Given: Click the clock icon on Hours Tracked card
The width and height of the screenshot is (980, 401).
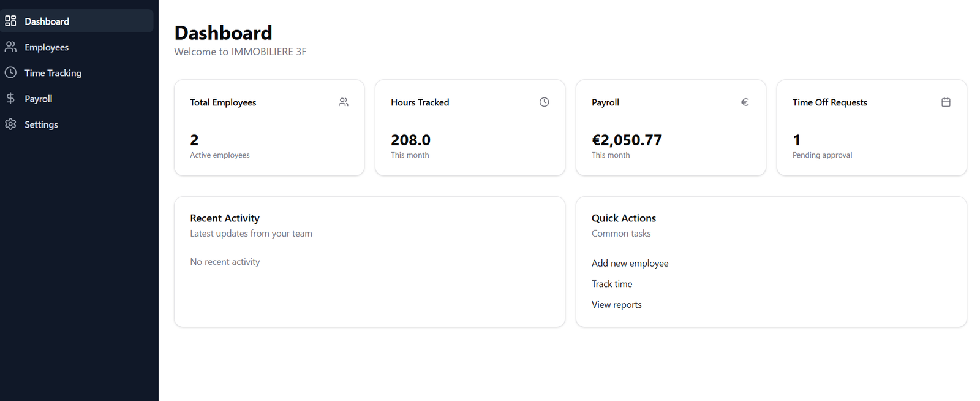Looking at the screenshot, I should point(544,102).
